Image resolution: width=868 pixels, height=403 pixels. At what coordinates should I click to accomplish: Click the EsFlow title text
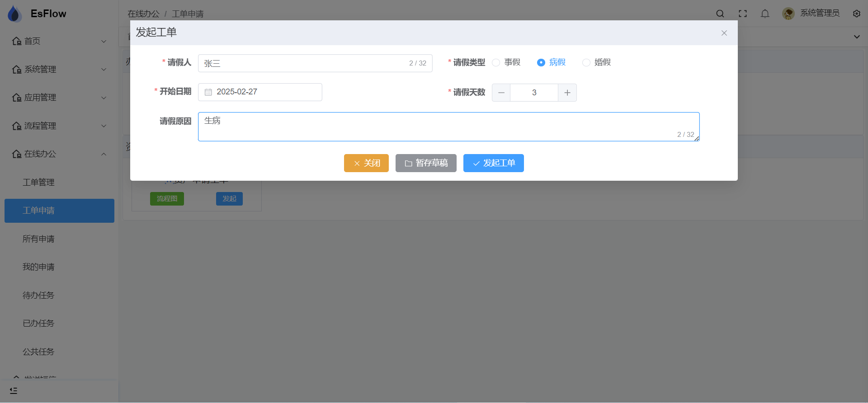(48, 14)
